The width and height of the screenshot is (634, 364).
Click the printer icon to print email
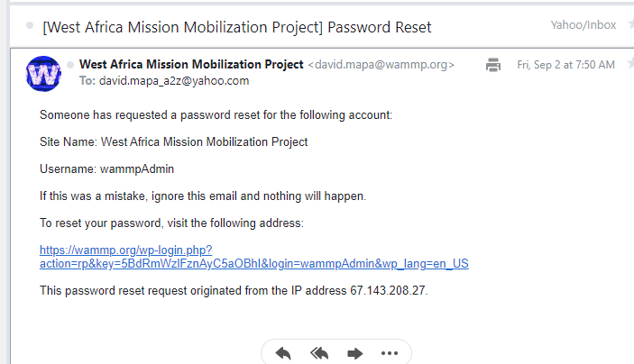[493, 65]
